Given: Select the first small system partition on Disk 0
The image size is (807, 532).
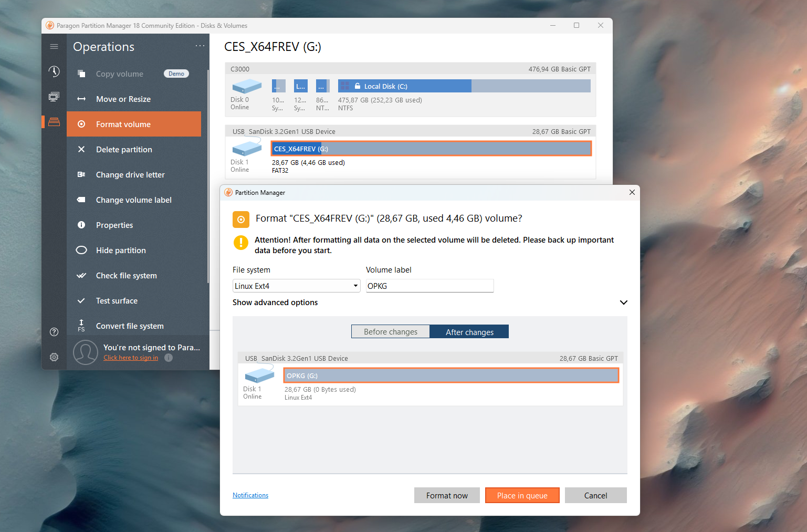Looking at the screenshot, I should [x=278, y=86].
